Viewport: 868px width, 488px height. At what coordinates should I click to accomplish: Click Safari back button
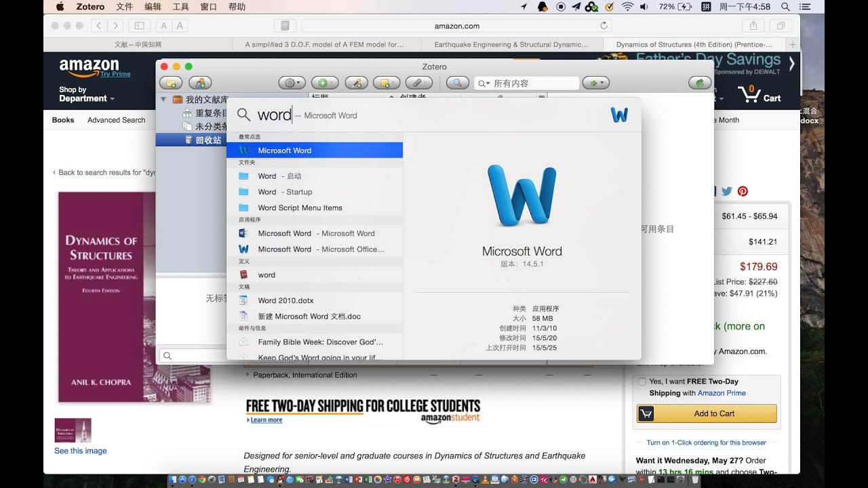(99, 26)
